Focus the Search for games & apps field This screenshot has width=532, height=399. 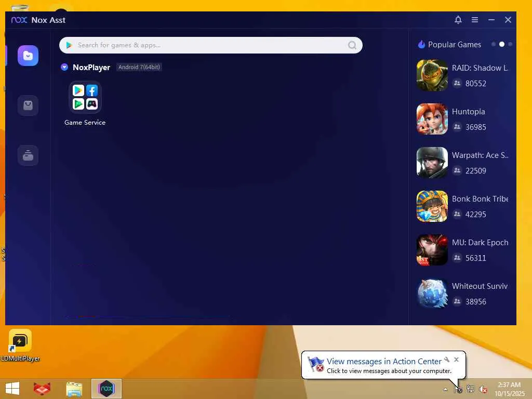[211, 45]
